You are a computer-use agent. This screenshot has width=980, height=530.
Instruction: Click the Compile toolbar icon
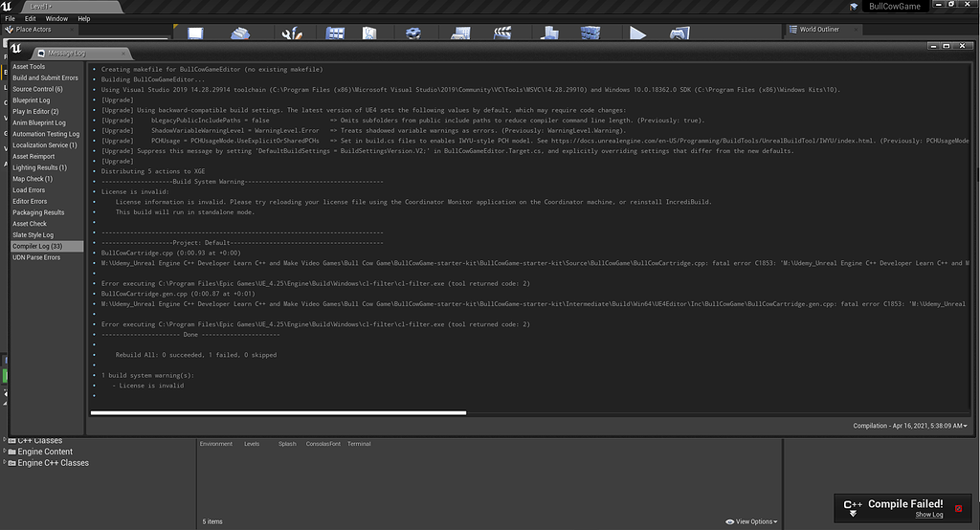click(x=590, y=33)
